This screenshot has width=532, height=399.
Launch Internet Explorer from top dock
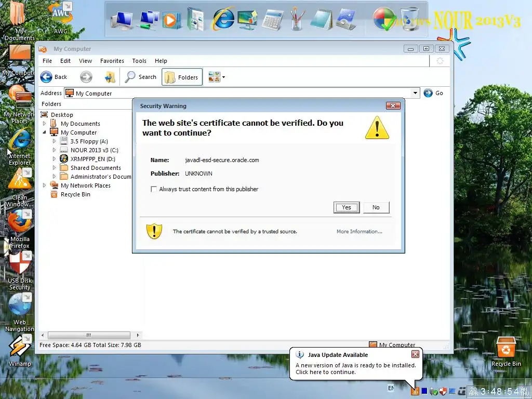(x=222, y=19)
